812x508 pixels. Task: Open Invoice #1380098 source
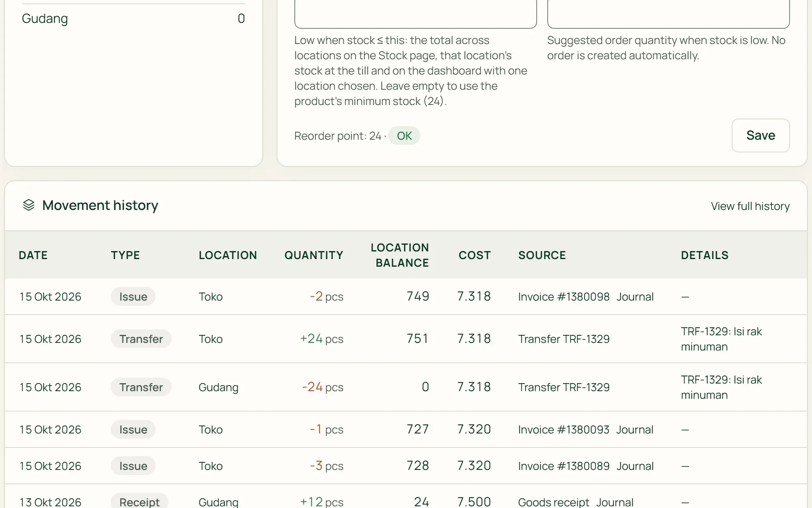pyautogui.click(x=564, y=297)
